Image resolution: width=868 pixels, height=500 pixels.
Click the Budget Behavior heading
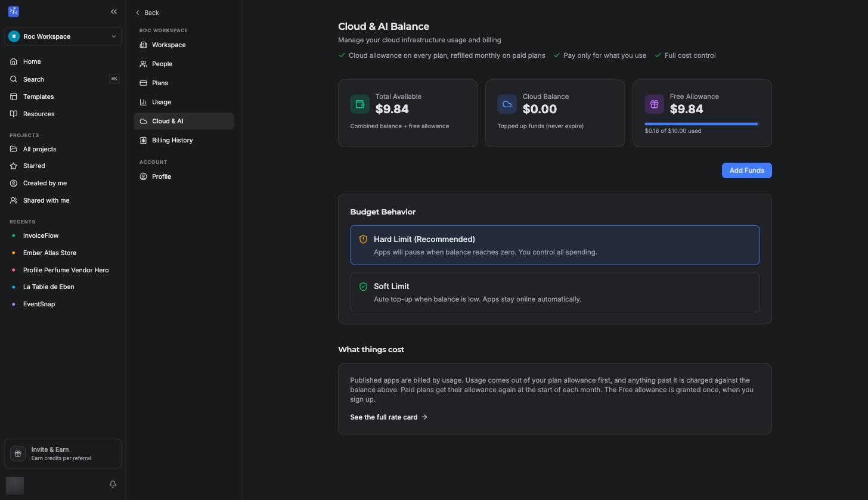(x=383, y=212)
